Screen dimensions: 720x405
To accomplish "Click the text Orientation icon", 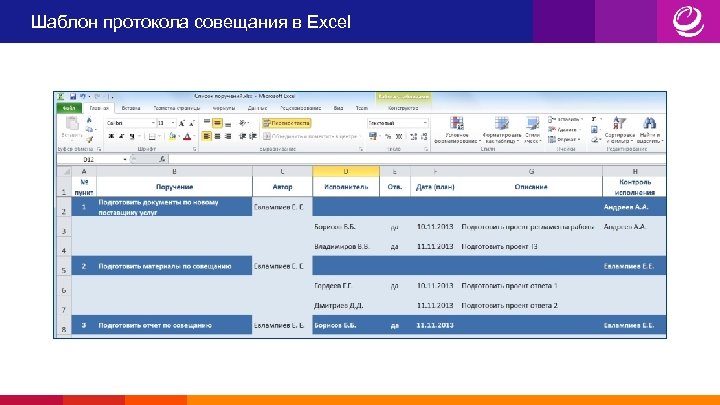I will (242, 123).
